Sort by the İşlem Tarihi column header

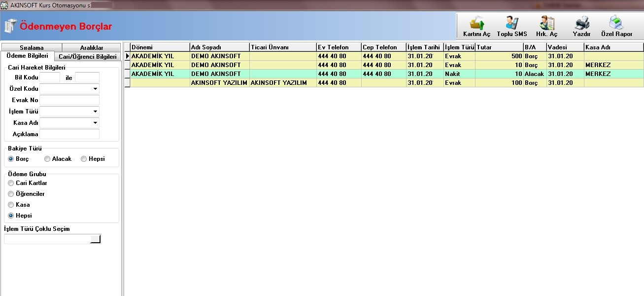(x=424, y=47)
